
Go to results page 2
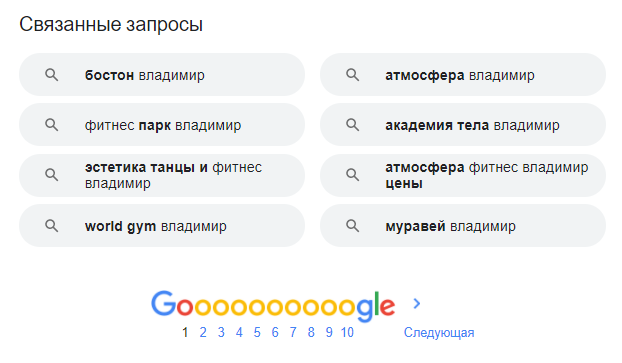click(x=203, y=332)
